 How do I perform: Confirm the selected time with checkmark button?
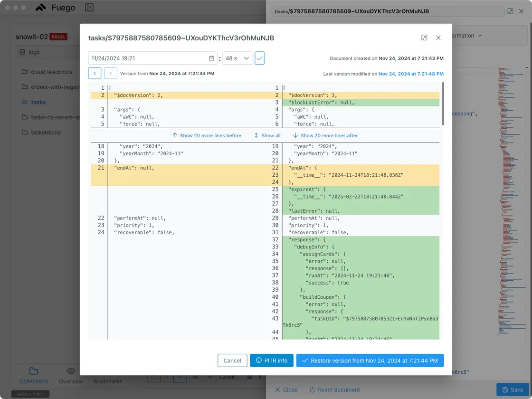tap(259, 58)
